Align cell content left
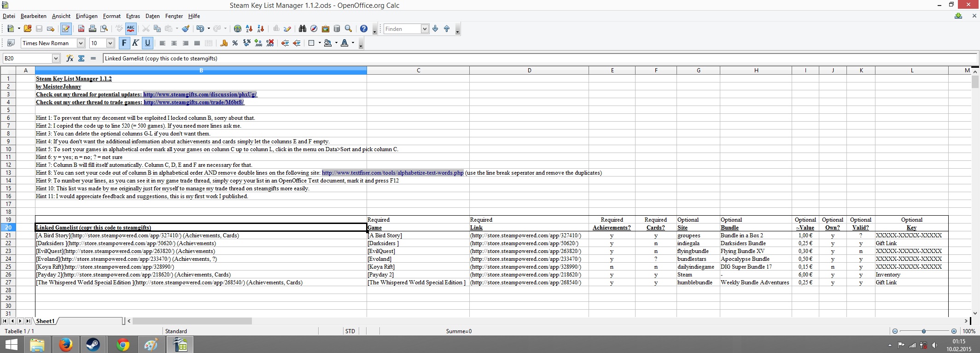 point(163,43)
